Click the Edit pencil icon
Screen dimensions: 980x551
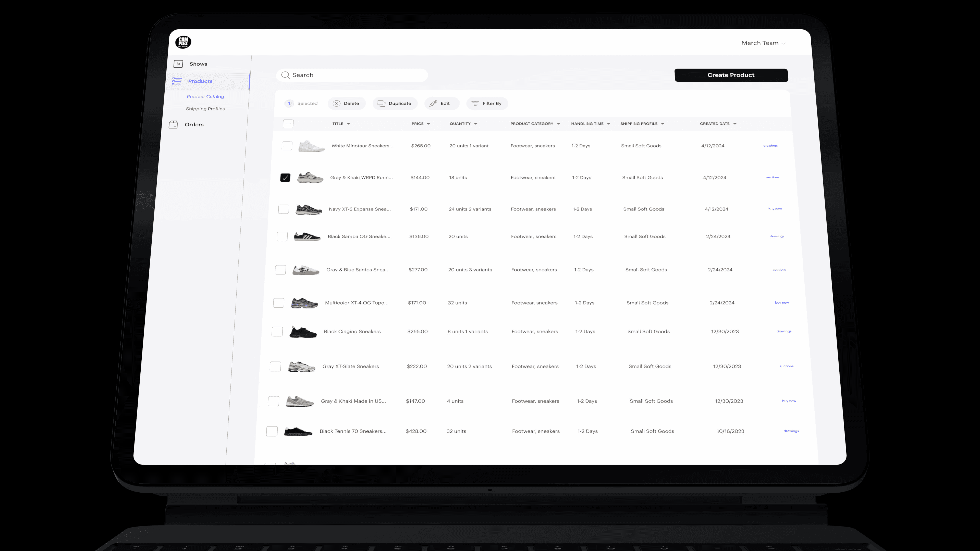click(433, 103)
